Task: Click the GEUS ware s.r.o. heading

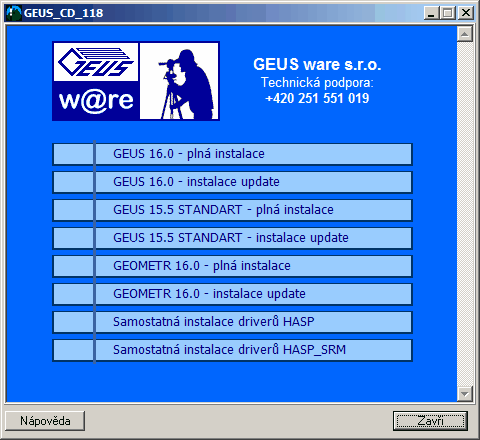Action: pyautogui.click(x=317, y=64)
